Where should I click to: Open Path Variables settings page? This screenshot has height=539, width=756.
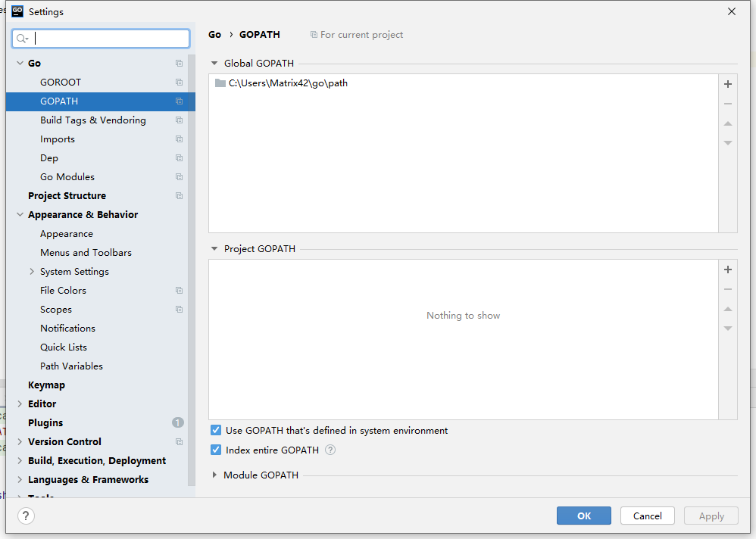click(x=71, y=366)
